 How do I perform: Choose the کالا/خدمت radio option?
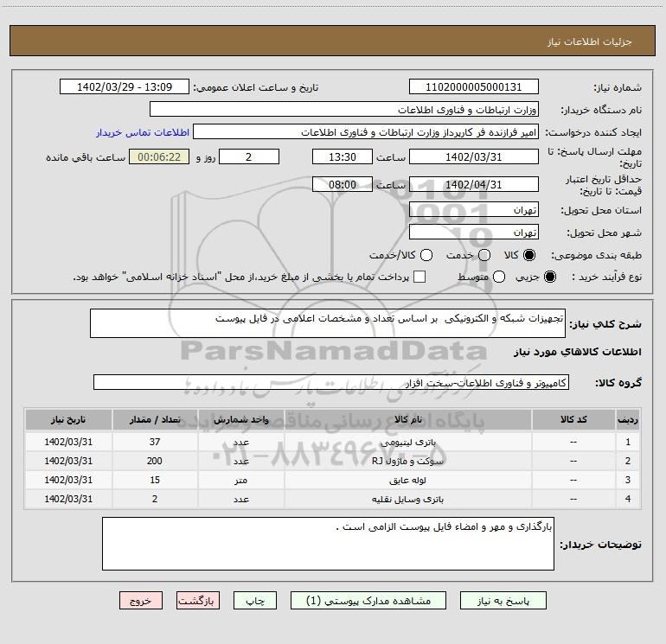click(426, 255)
